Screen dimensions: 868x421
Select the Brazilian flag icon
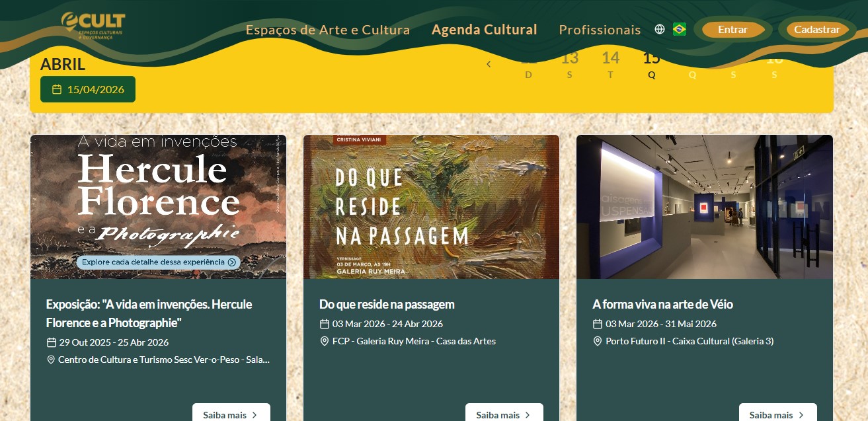point(679,29)
